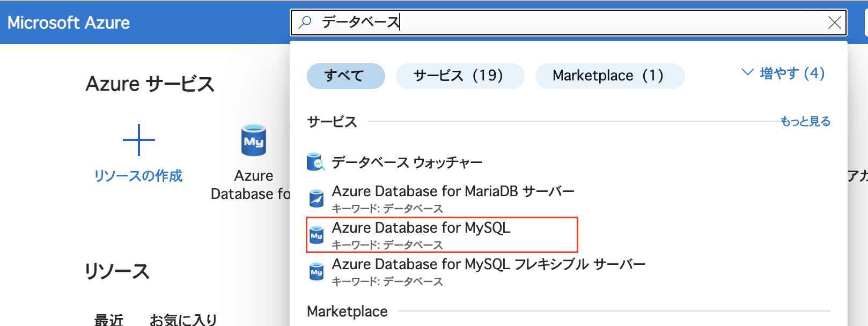Switch to the 最近 tab
The width and height of the screenshot is (868, 326).
pos(109,320)
